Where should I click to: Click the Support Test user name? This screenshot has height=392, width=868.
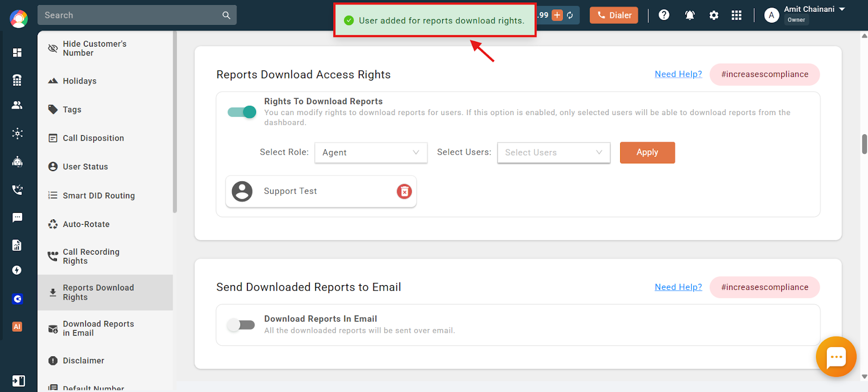(x=290, y=191)
